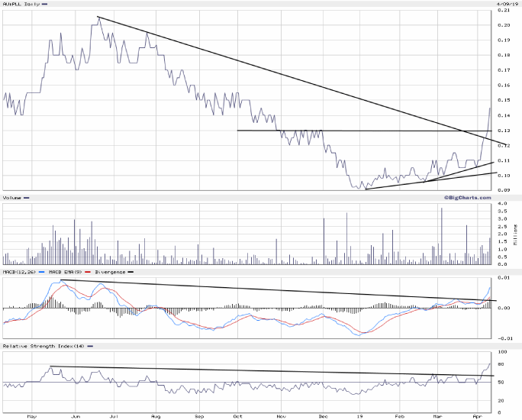Click the 19 year marker on time axis

(x=359, y=416)
